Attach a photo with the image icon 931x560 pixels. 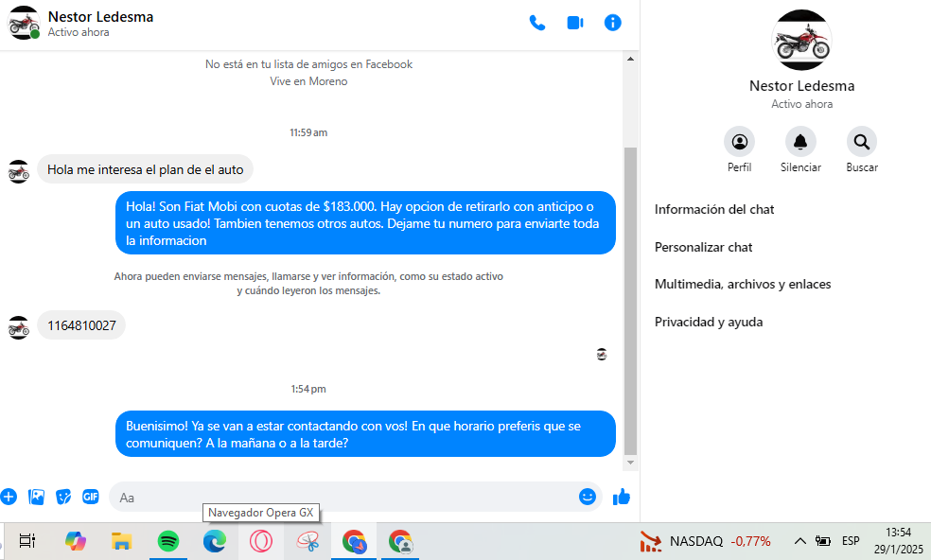(36, 497)
